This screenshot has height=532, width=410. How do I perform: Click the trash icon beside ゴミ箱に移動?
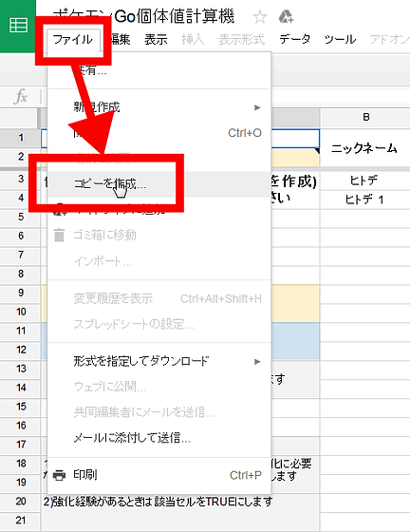point(59,236)
